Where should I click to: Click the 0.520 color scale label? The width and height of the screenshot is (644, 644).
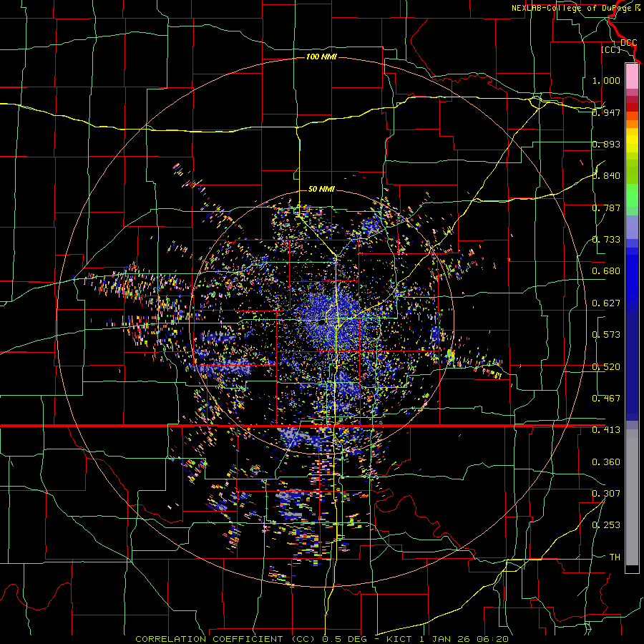606,367
